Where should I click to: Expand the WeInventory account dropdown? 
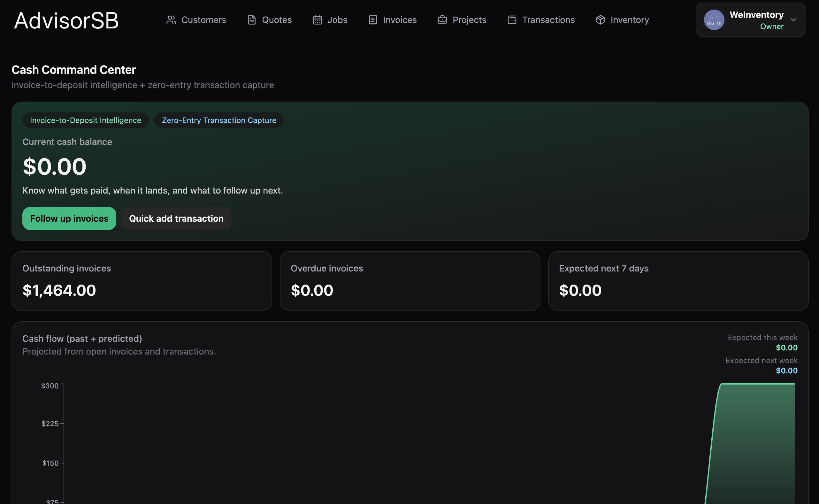click(794, 20)
